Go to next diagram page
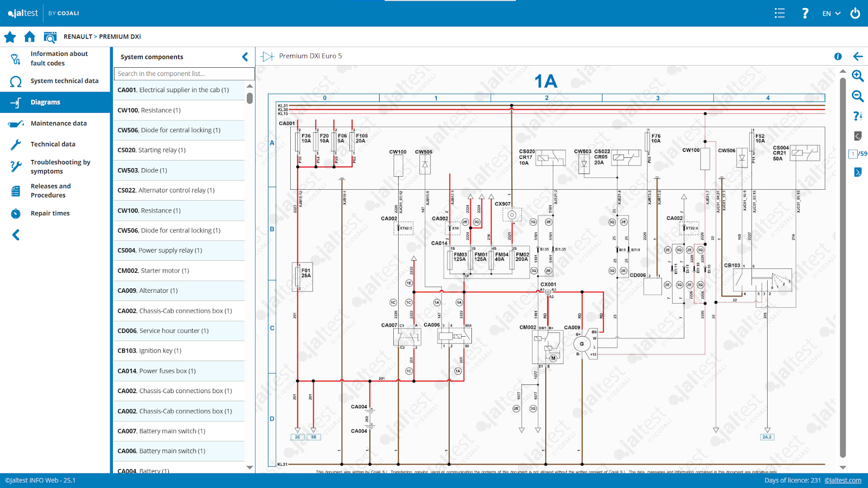 coord(858,172)
